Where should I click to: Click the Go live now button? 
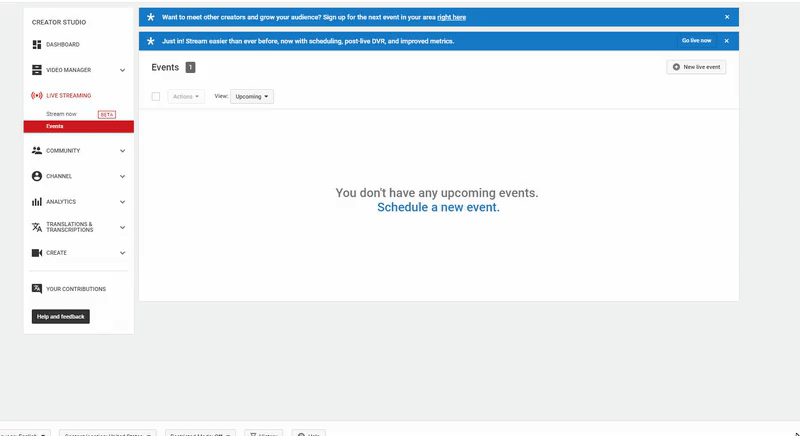(x=696, y=40)
